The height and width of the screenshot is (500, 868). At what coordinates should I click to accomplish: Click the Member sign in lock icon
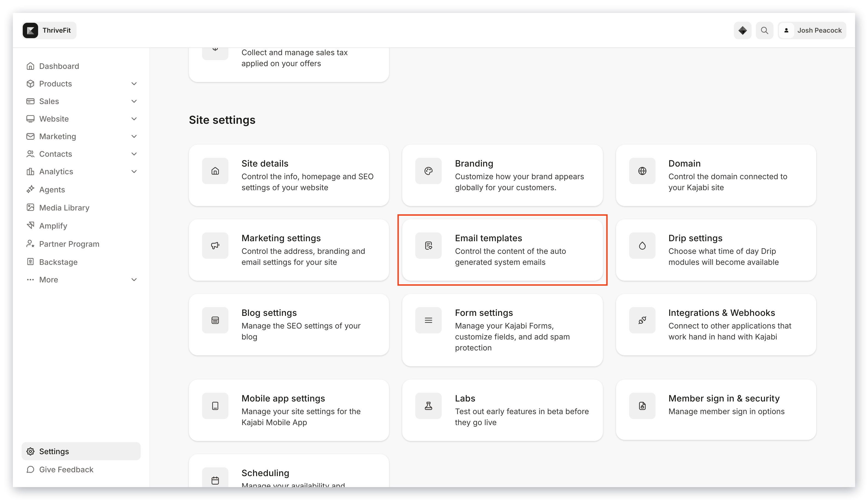(642, 406)
